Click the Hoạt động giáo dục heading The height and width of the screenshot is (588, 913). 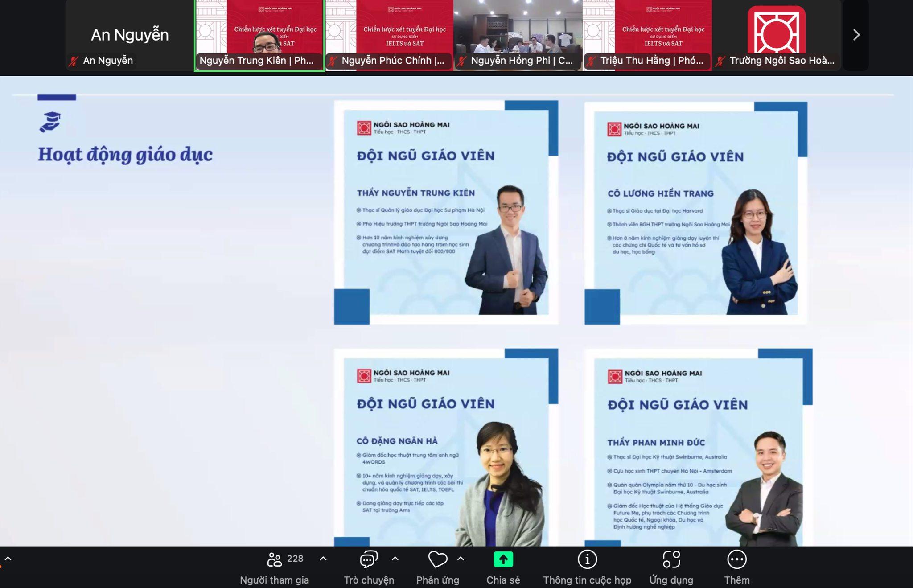(125, 155)
